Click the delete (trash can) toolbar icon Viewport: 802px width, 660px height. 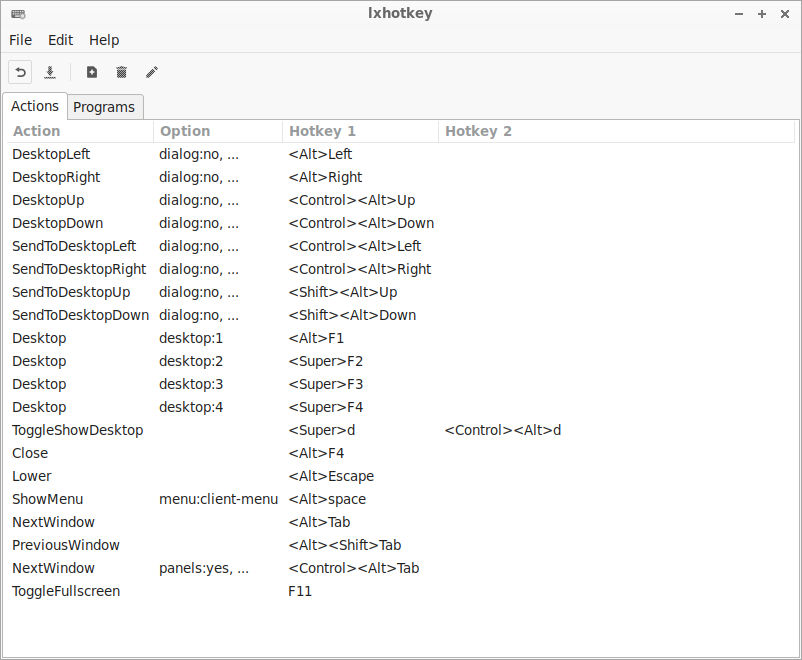pyautogui.click(x=121, y=72)
